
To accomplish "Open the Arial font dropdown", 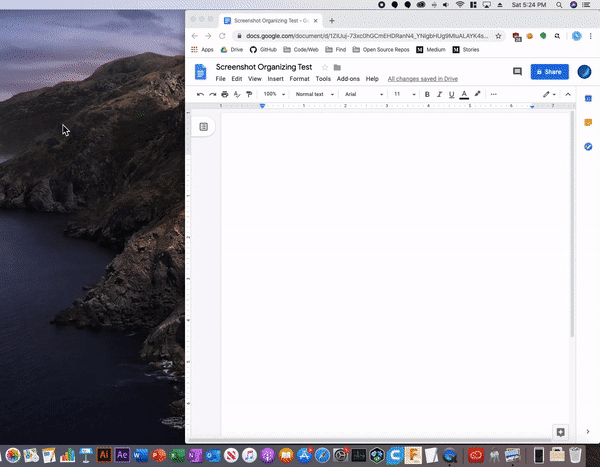I will tap(364, 94).
